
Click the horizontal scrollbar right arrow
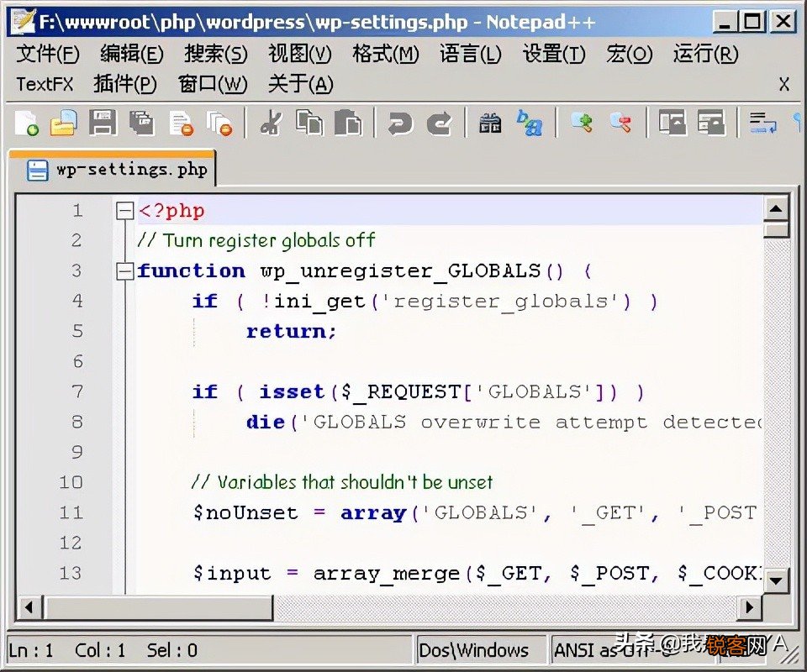[x=749, y=607]
